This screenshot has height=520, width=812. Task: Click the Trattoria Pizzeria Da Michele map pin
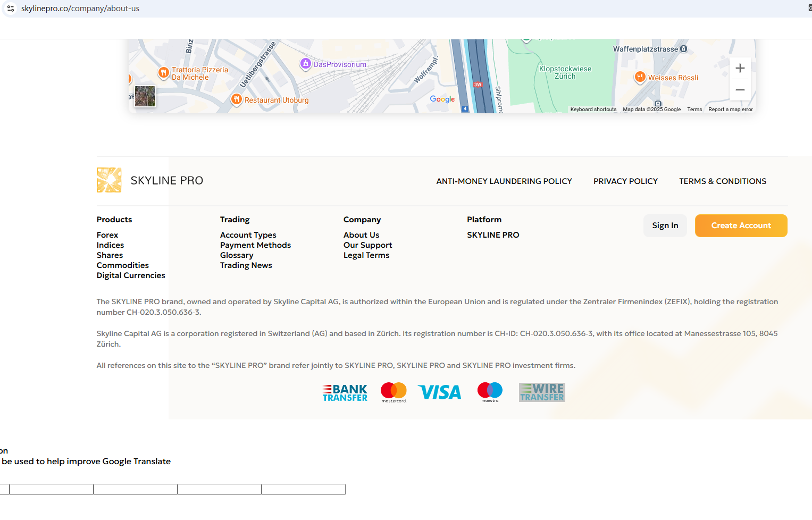tap(163, 72)
